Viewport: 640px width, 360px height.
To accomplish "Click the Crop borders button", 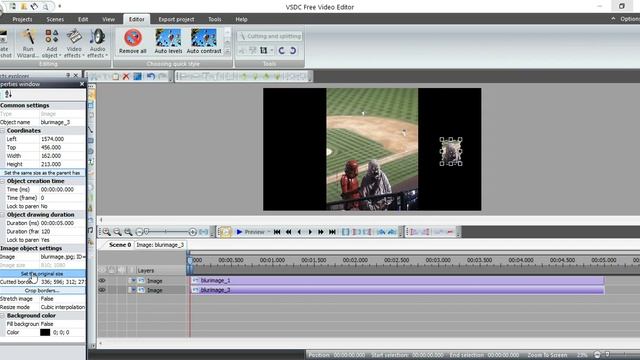I will [x=42, y=291].
